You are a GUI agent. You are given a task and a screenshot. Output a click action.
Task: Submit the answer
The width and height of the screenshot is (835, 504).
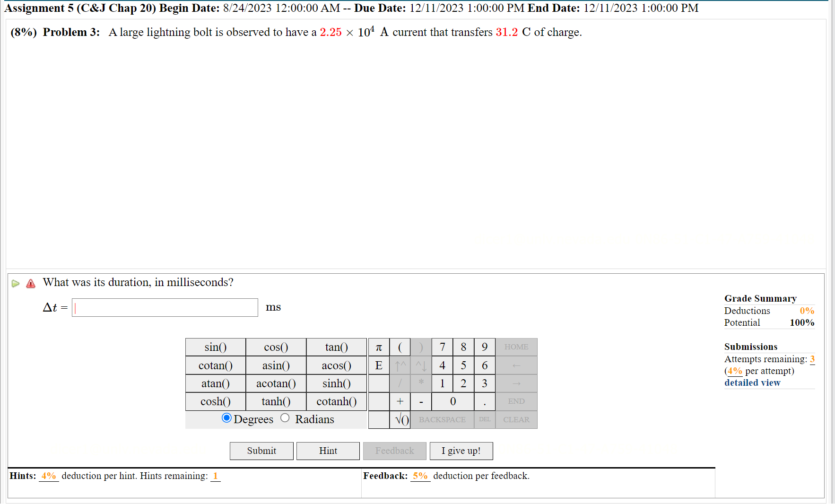(261, 451)
